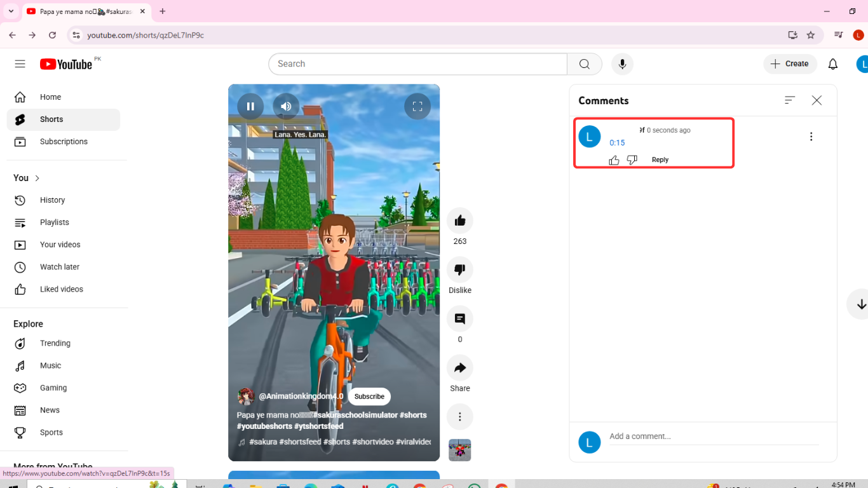This screenshot has height=488, width=868.
Task: Select Shorts in the sidebar
Action: 64,119
